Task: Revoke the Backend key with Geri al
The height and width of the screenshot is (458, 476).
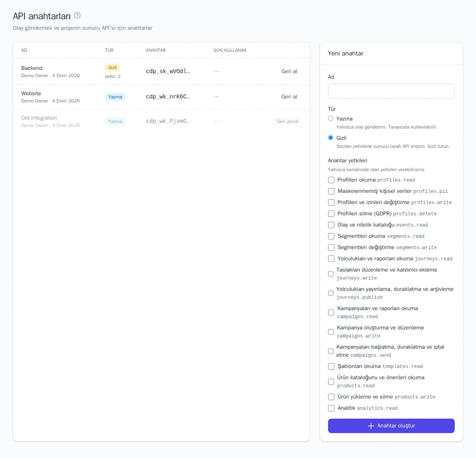Action: 289,71
